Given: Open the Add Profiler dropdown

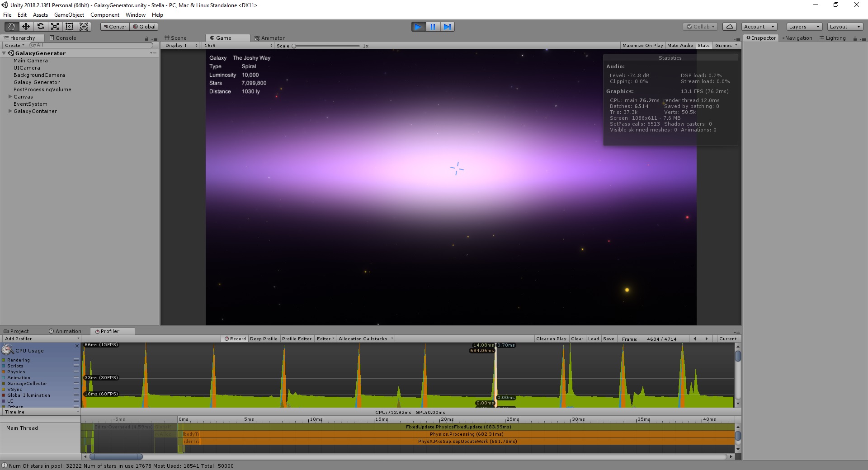Looking at the screenshot, I should coord(41,338).
